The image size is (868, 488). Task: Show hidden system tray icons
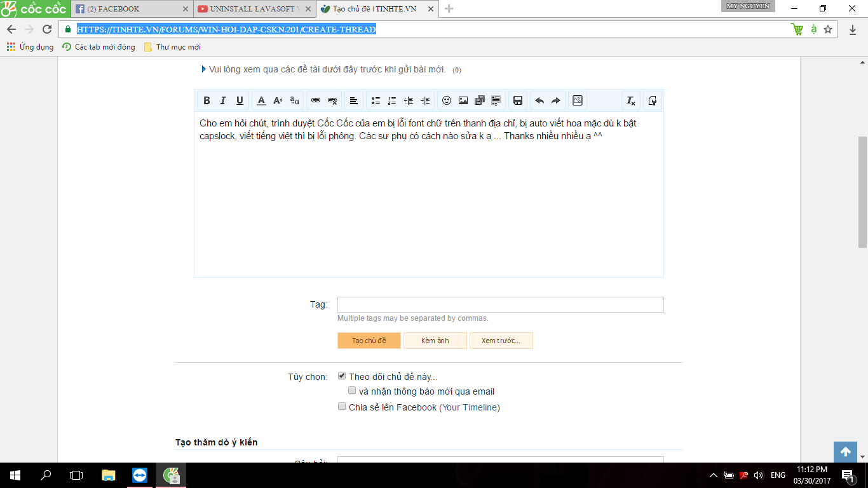713,475
